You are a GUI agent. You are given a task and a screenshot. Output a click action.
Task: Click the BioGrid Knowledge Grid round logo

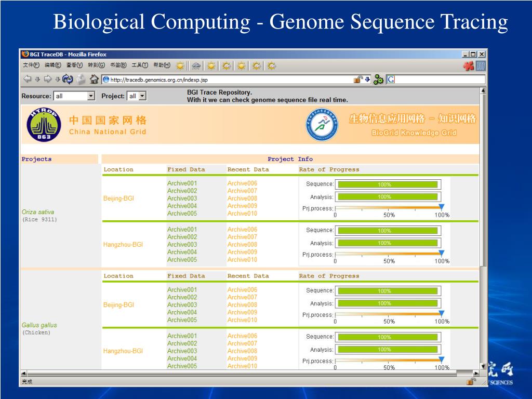tap(322, 125)
